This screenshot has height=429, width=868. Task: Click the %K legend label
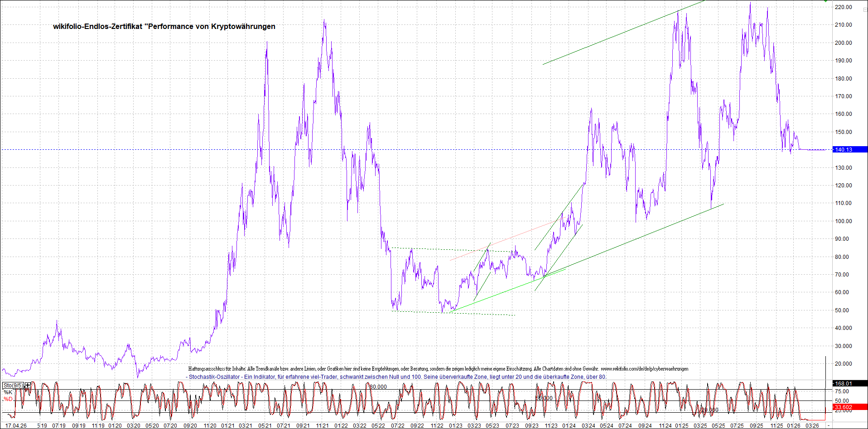[8, 392]
